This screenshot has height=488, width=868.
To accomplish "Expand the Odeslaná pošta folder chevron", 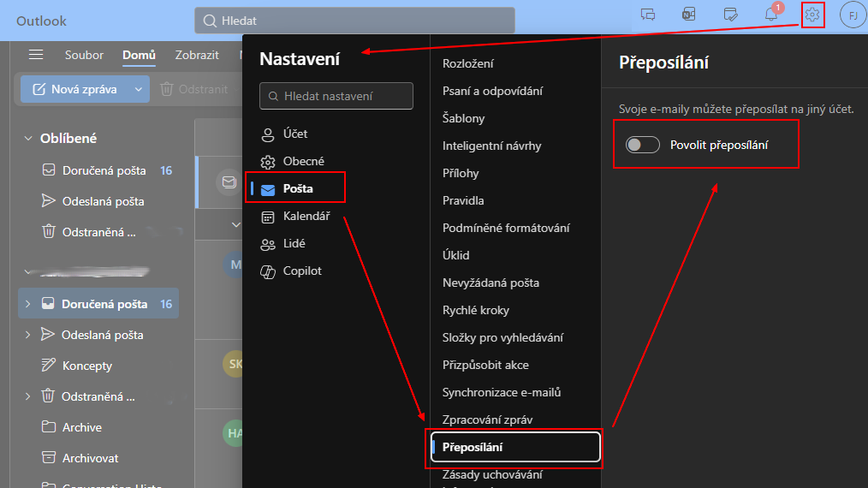I will point(27,335).
